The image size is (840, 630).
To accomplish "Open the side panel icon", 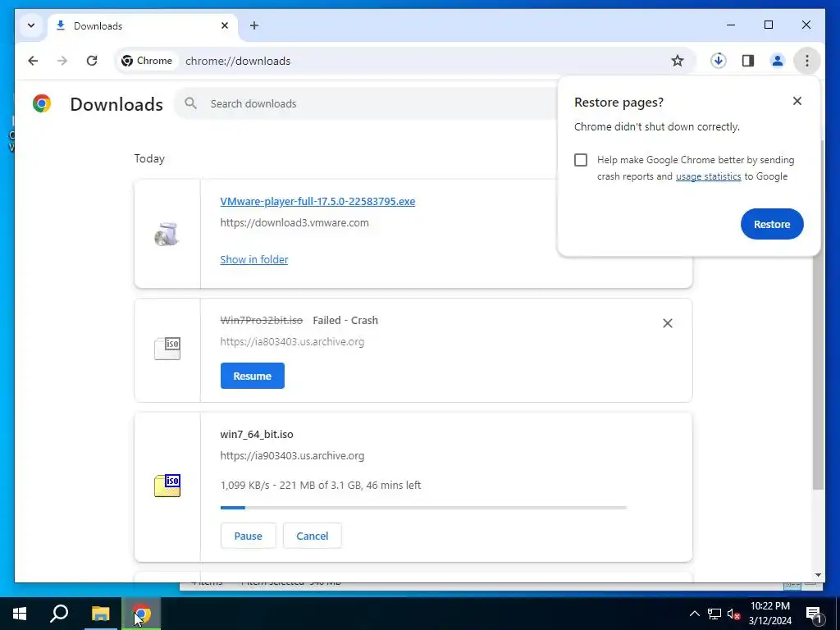I will (748, 61).
